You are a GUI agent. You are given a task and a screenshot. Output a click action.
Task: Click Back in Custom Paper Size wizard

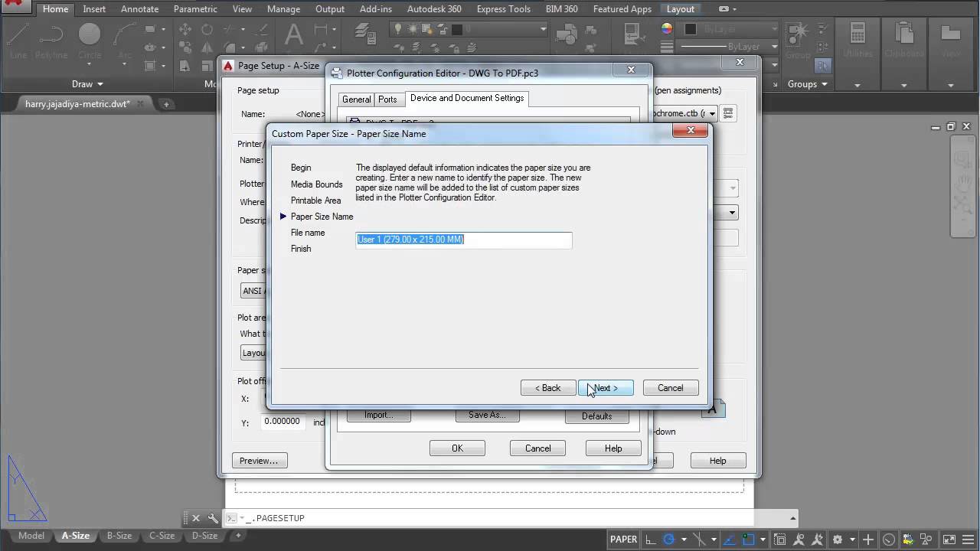point(548,388)
